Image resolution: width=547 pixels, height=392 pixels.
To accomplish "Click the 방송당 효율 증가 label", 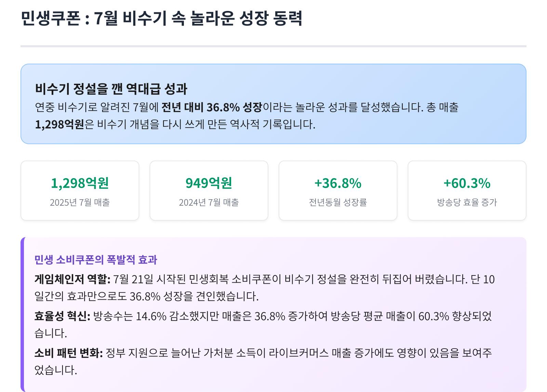I will tap(467, 202).
